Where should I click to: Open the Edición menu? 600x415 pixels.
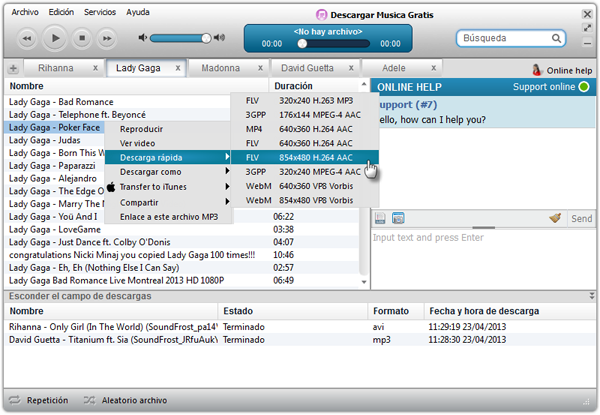coord(61,12)
